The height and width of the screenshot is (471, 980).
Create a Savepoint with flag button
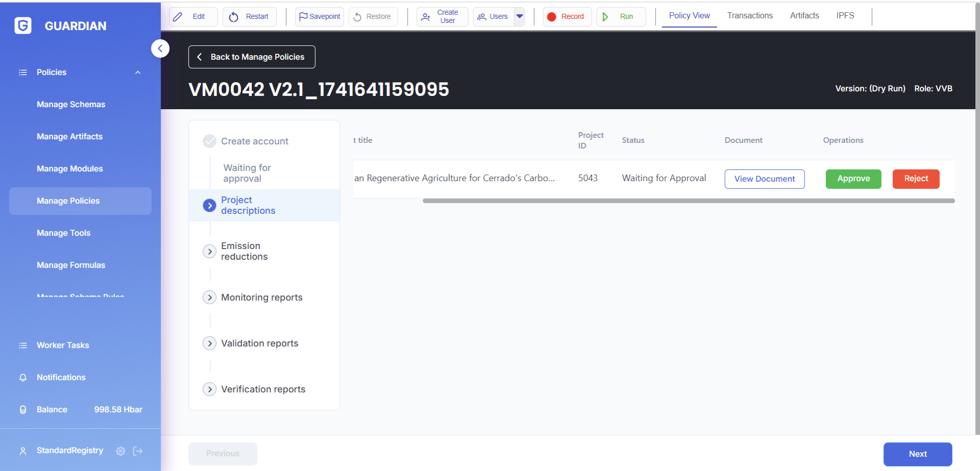coord(319,17)
